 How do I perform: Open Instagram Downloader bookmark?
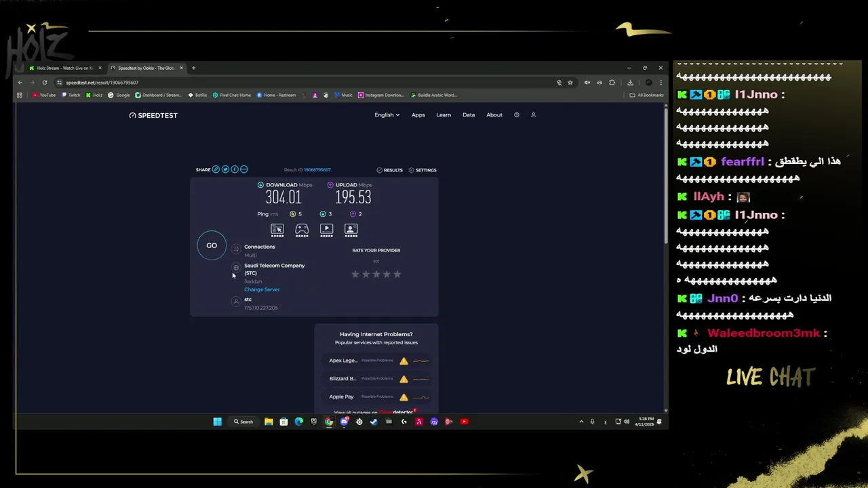pyautogui.click(x=380, y=95)
